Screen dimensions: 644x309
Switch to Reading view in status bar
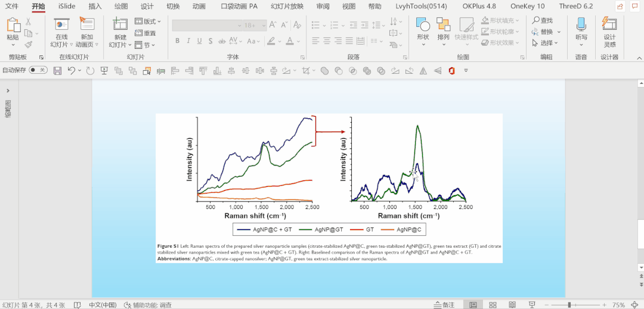512,305
